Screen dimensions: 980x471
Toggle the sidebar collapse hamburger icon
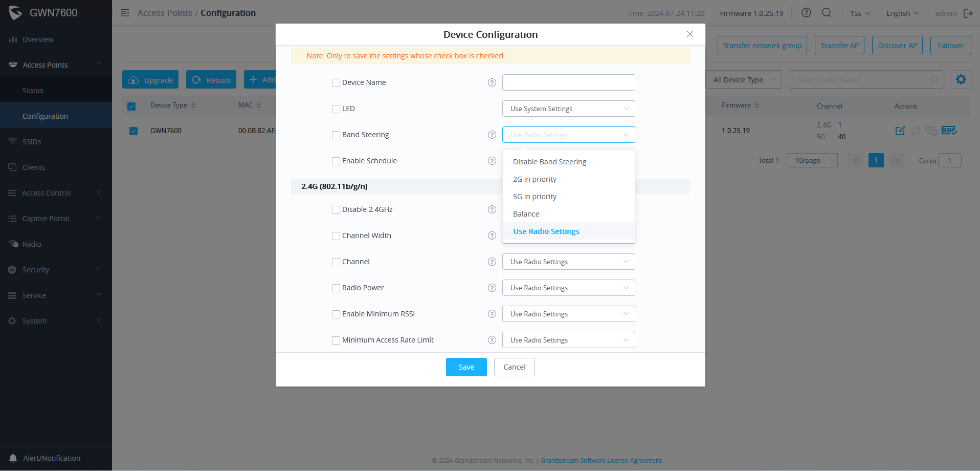coord(125,13)
